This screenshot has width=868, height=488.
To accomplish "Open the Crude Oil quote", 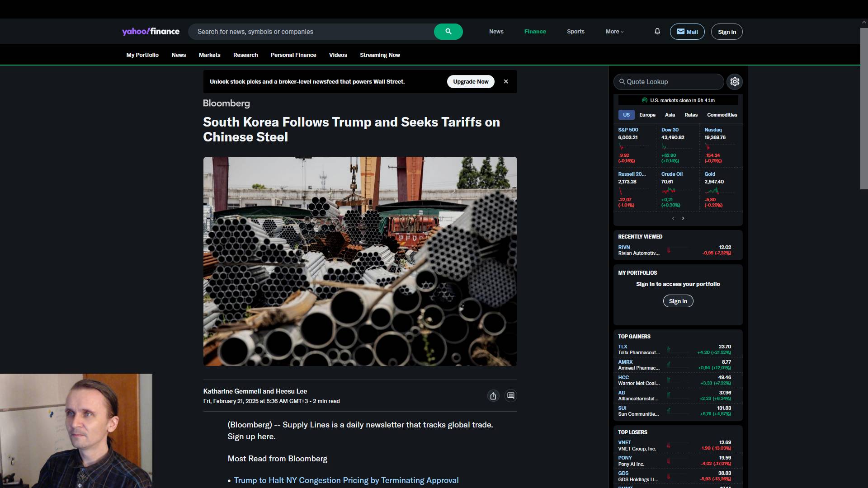I will click(672, 174).
